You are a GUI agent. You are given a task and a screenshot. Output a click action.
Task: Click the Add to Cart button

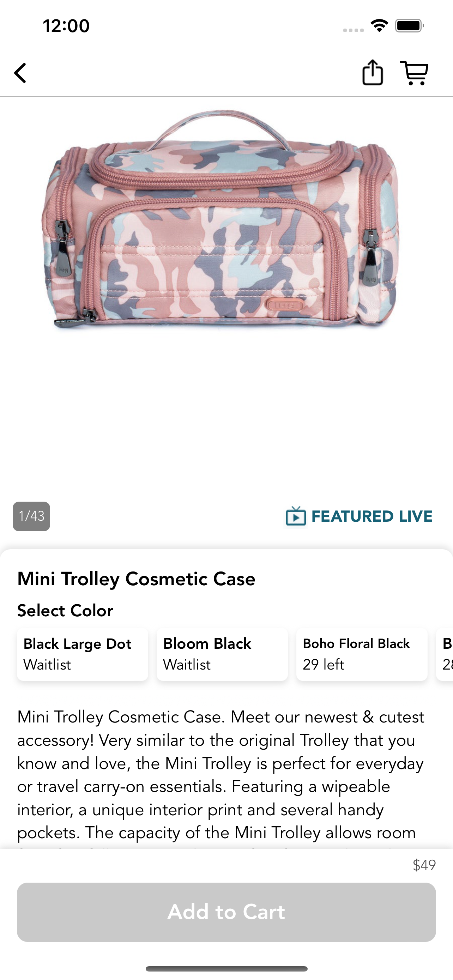[226, 912]
